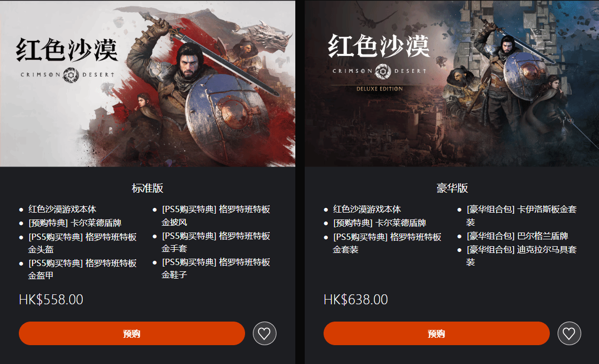Image resolution: width=599 pixels, height=364 pixels.
Task: Click the DELUXE EDITION label on the banner
Action: [380, 89]
